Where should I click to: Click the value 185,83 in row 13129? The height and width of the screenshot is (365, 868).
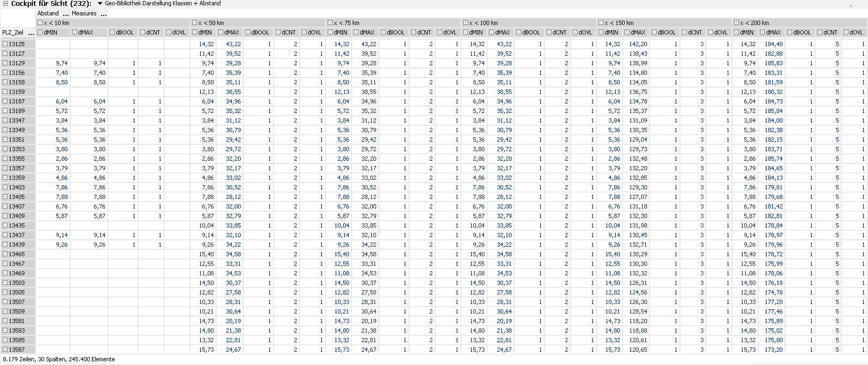point(773,63)
